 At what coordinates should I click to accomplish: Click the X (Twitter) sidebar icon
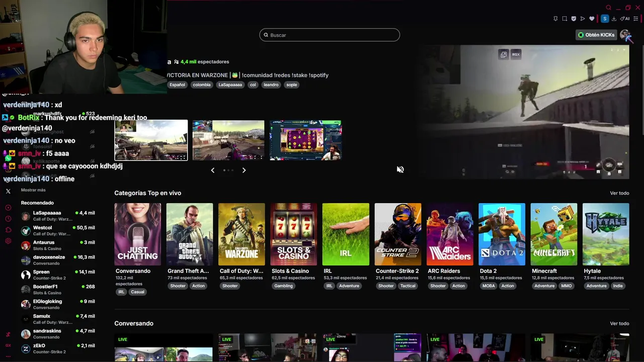tap(8, 191)
